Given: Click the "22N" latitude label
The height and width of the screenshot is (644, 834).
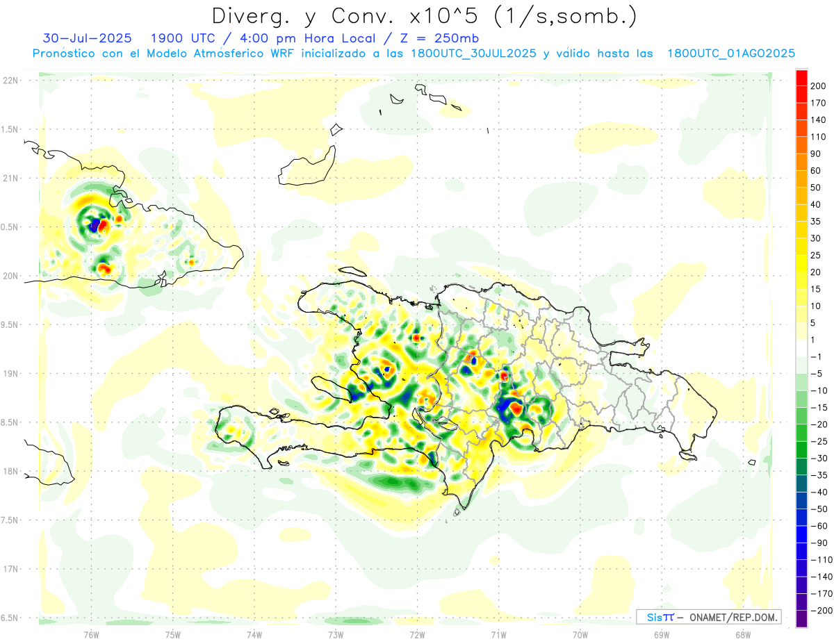Looking at the screenshot, I should point(10,81).
